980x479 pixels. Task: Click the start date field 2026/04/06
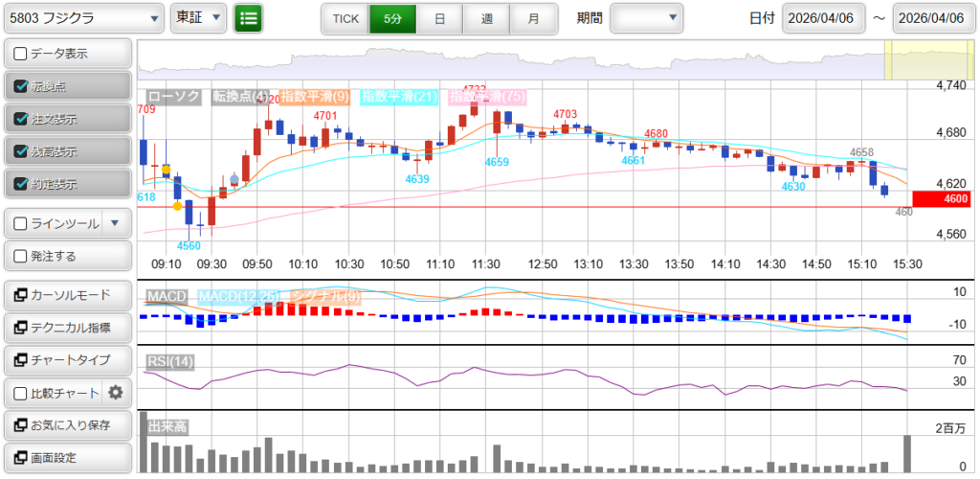pyautogui.click(x=823, y=18)
